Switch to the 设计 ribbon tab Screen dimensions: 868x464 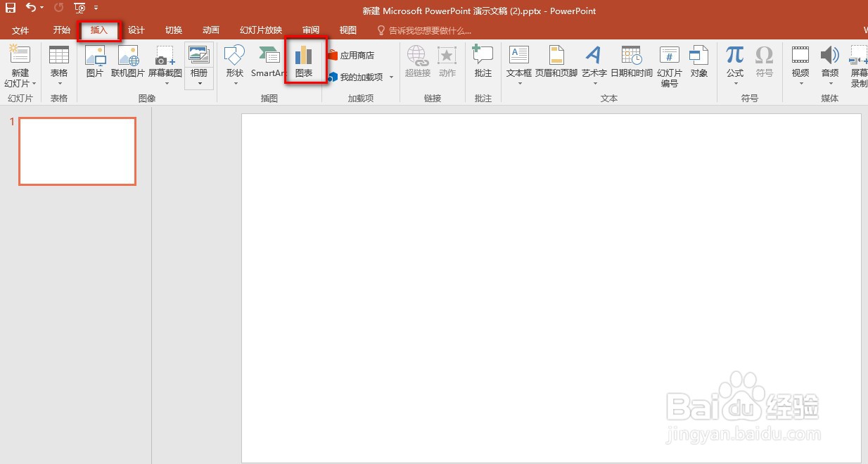(136, 30)
